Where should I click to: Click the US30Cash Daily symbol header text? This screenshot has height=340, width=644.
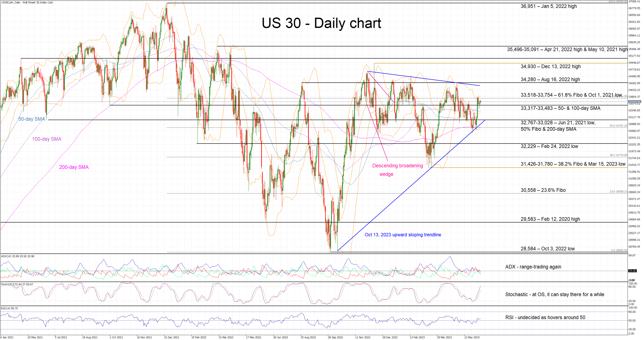coord(27,3)
